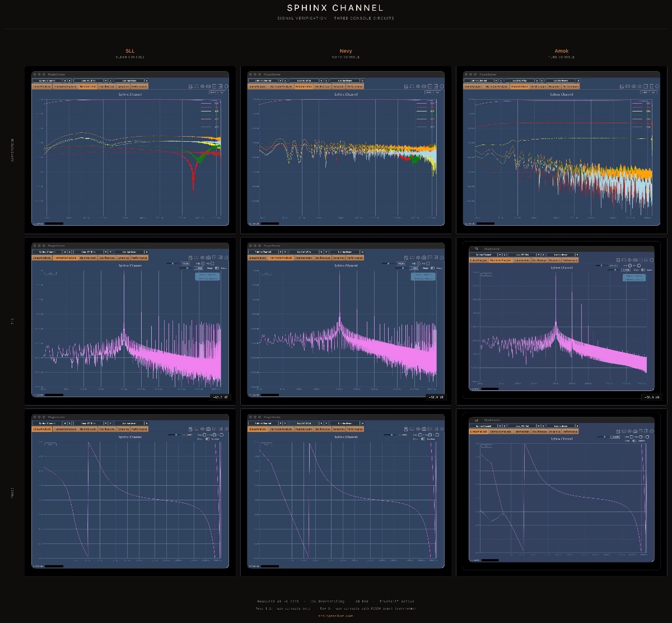Image resolution: width=672 pixels, height=623 pixels.
Task: Click the gear icon in Nevy harmonic spectrum screenshot
Action: tap(442, 258)
